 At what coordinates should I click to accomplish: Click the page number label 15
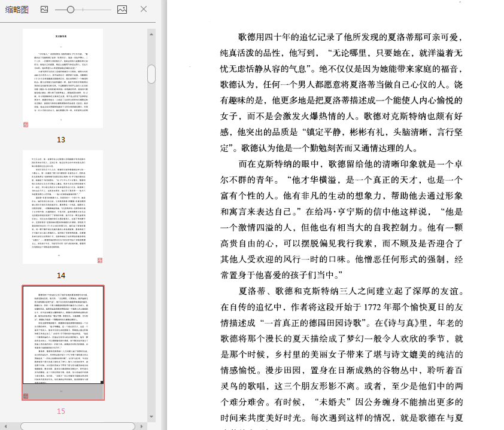pyautogui.click(x=61, y=411)
